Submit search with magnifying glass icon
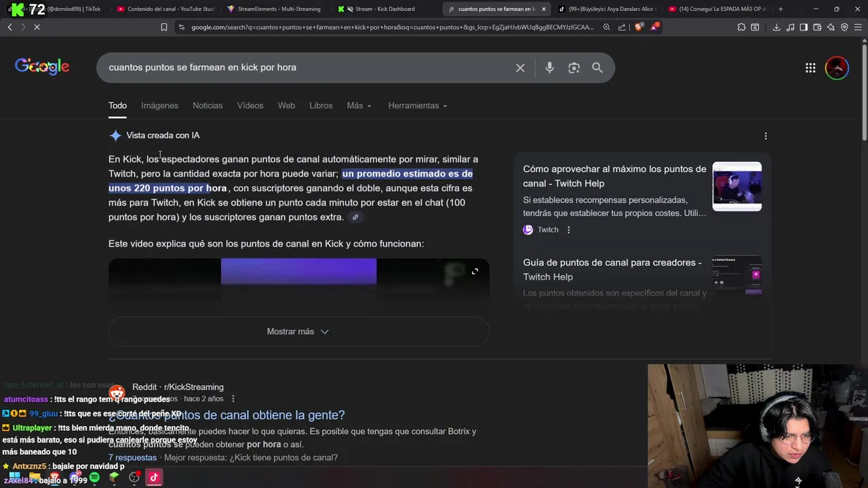 pos(597,68)
